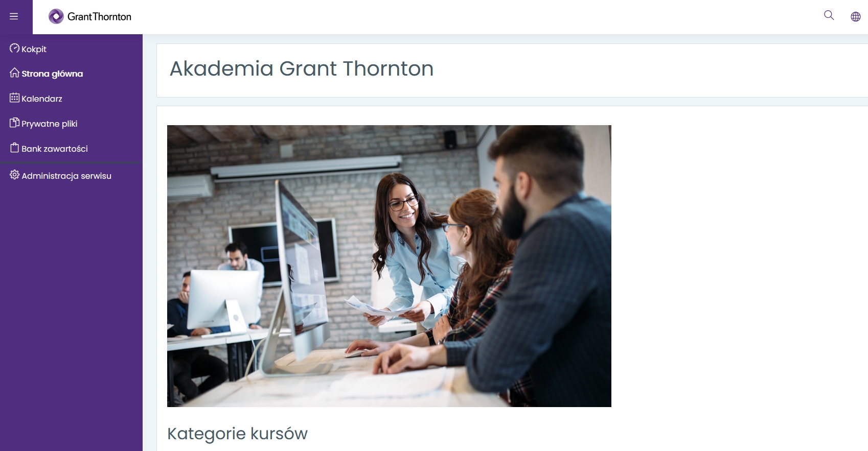
Task: Click the Grant Thornton brand text
Action: tap(99, 17)
